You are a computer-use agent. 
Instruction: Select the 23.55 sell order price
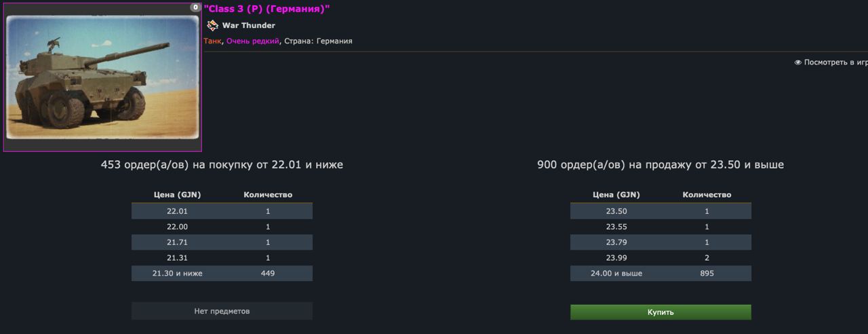616,227
